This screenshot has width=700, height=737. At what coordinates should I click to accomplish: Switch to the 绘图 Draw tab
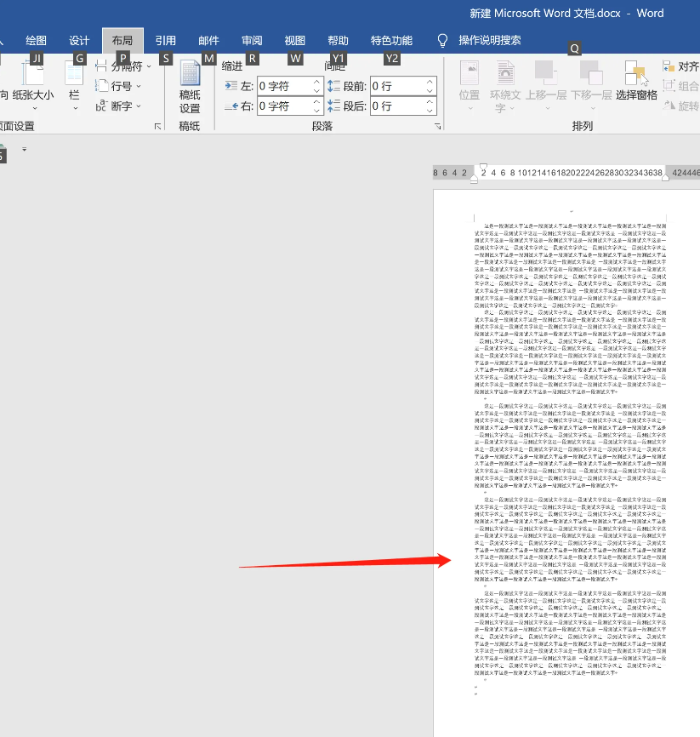(37, 40)
